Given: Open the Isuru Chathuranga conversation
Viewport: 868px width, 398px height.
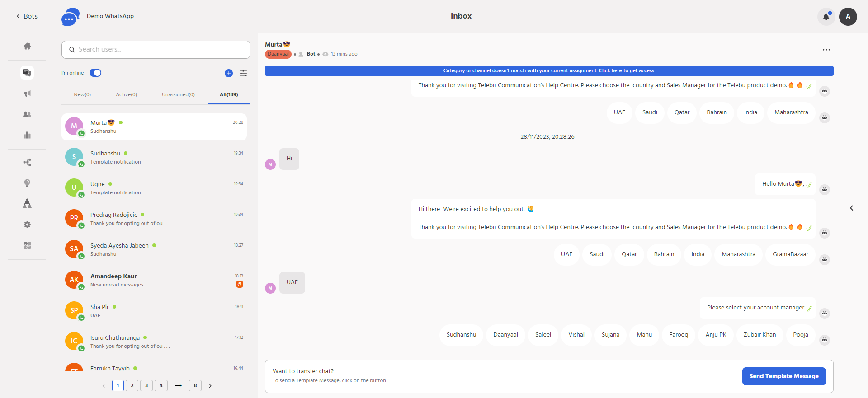Looking at the screenshot, I should click(154, 342).
